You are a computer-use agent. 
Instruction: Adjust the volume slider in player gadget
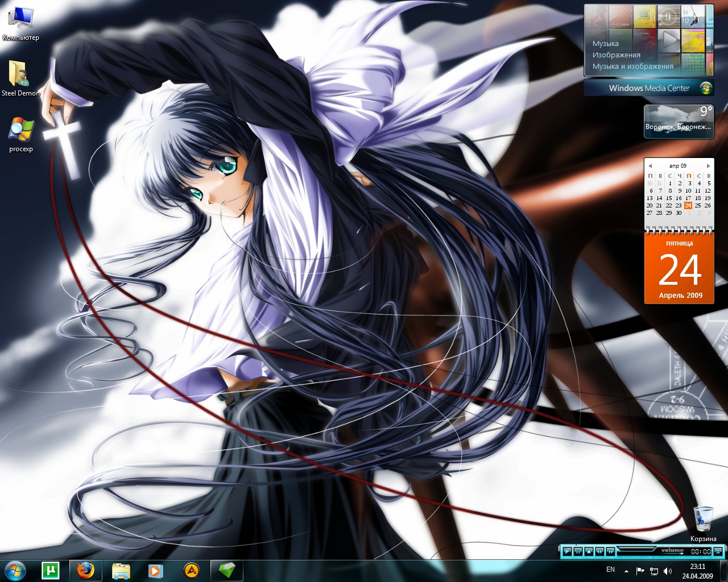tap(672, 554)
